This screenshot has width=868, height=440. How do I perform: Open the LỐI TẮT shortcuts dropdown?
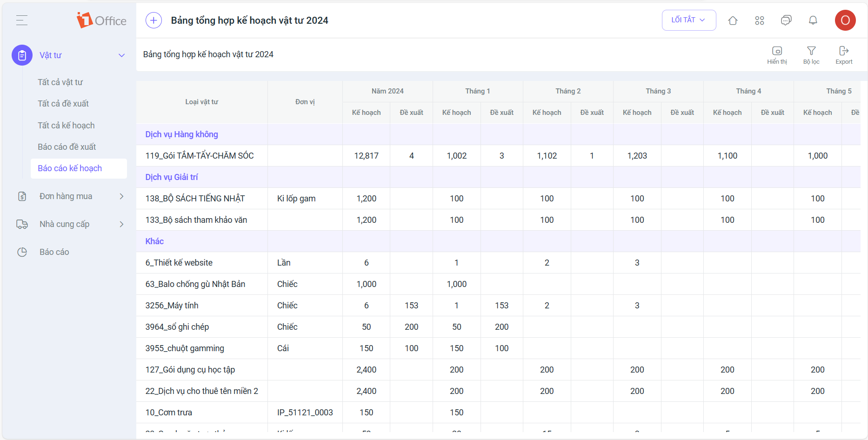[x=688, y=20]
